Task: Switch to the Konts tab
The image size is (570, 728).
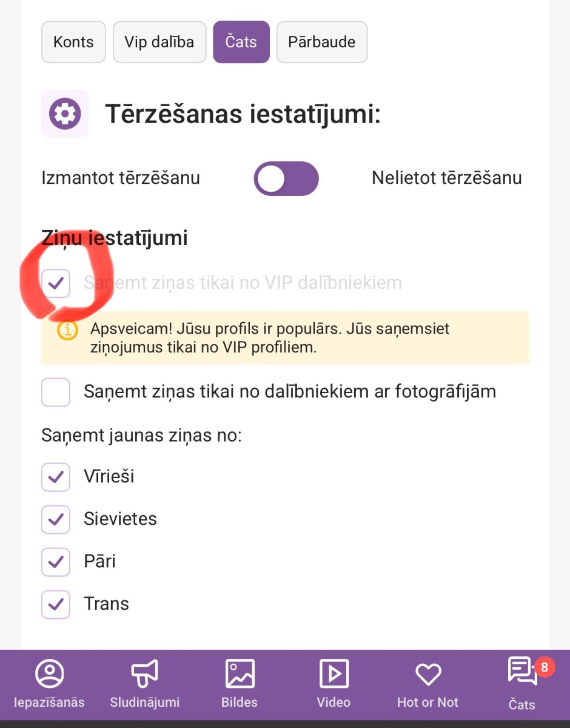Action: coord(73,42)
